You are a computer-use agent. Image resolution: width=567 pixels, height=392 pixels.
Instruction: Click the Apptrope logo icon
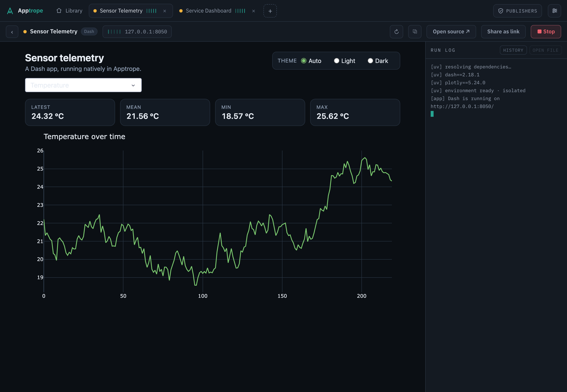[10, 11]
